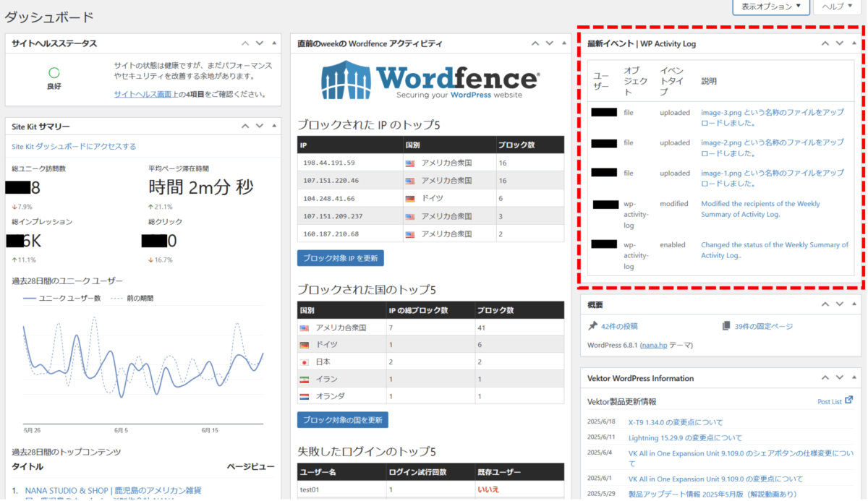
Task: Click ブロック対象の国を更新 button
Action: [343, 420]
